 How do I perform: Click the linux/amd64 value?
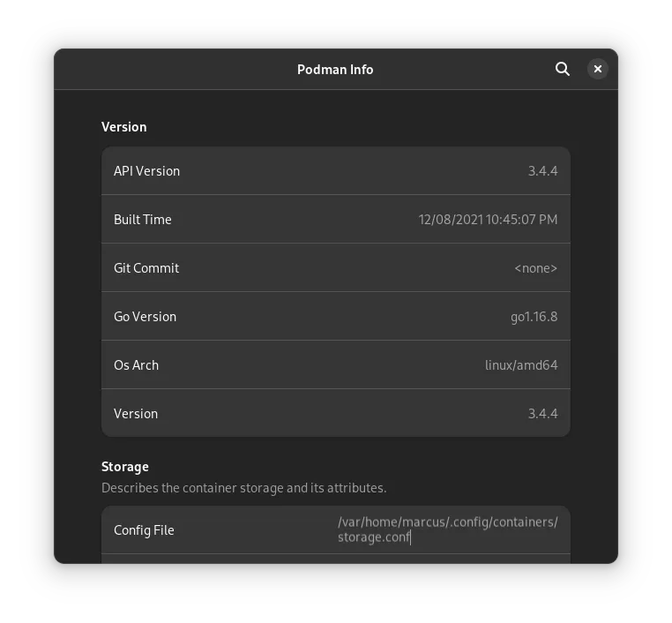point(521,365)
